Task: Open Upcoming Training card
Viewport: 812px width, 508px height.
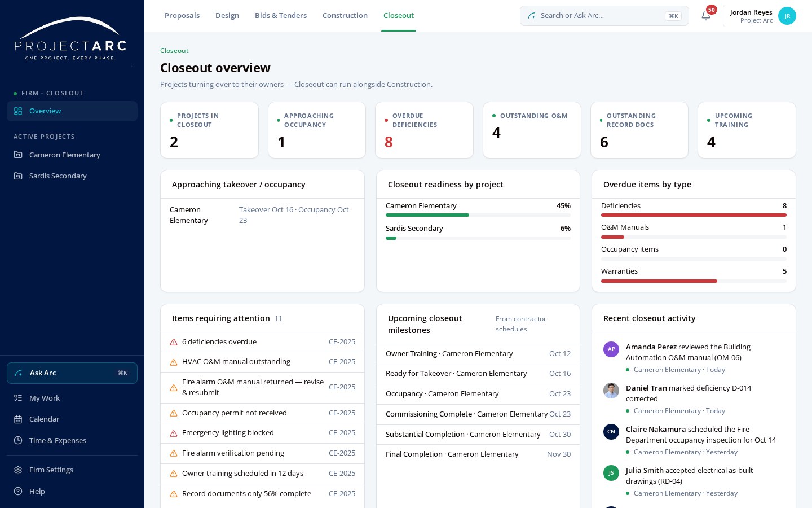Action: tap(747, 130)
